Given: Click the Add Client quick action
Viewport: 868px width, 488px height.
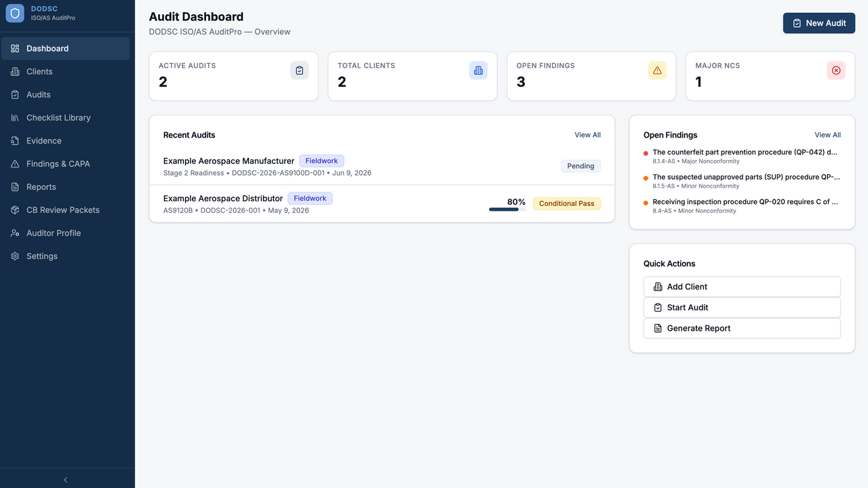Looking at the screenshot, I should tap(742, 287).
